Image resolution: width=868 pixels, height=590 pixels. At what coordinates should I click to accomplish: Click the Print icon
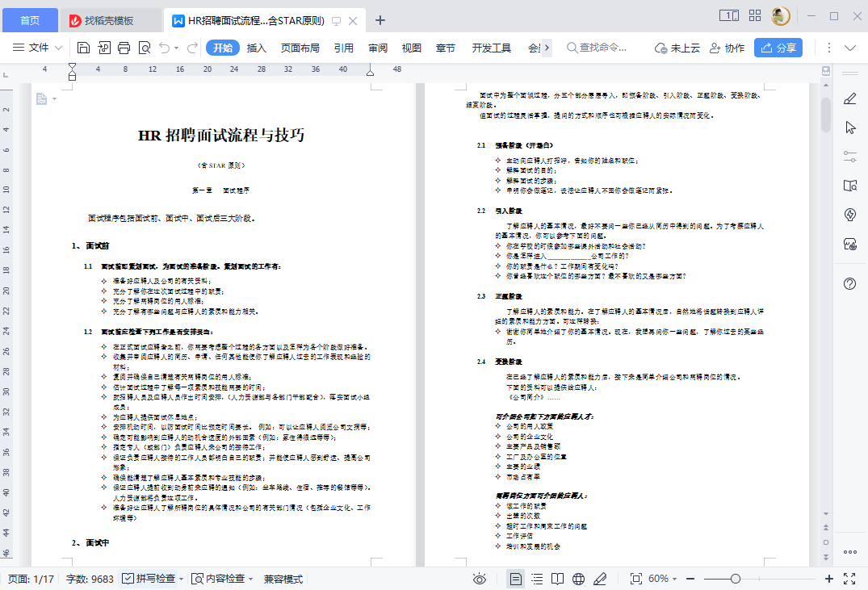pyautogui.click(x=124, y=48)
